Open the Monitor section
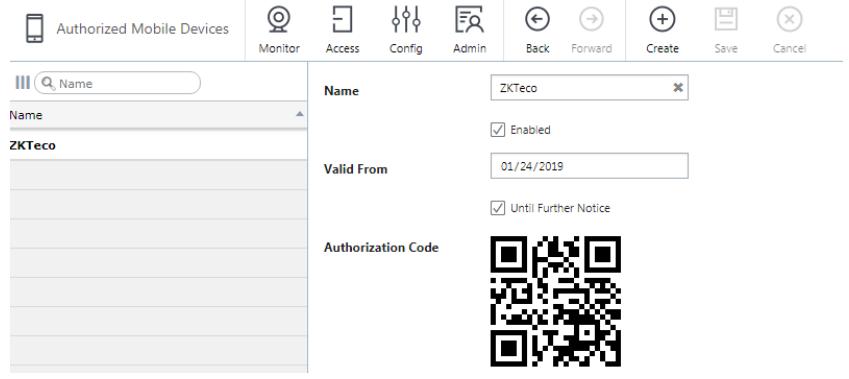The width and height of the screenshot is (849, 379). coord(279,31)
